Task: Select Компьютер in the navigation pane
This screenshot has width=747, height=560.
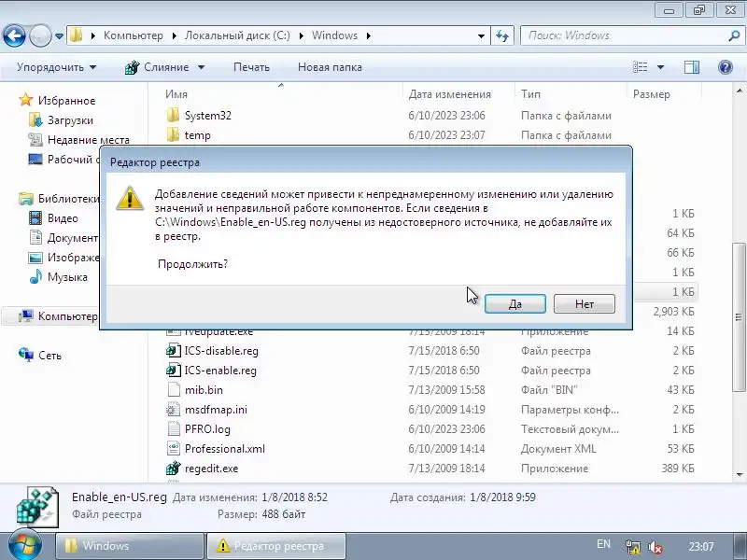Action: (67, 316)
